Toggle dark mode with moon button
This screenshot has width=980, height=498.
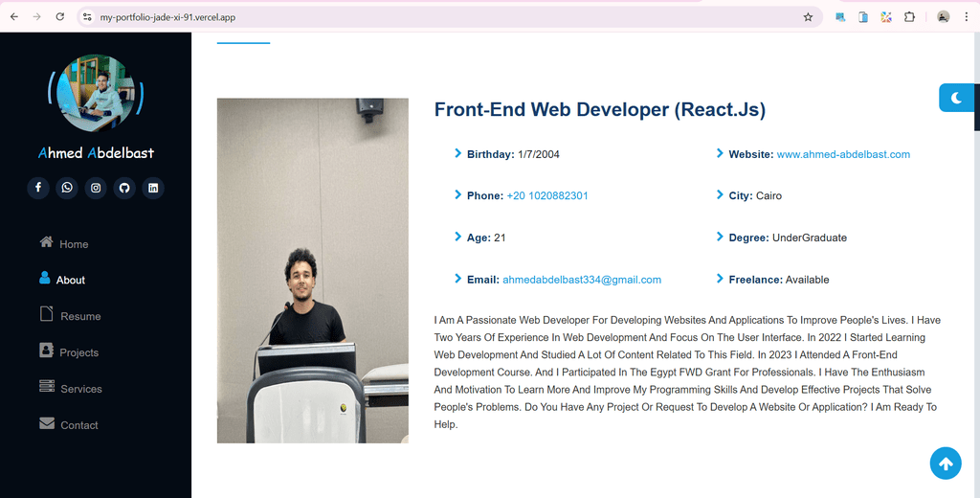[x=956, y=98]
